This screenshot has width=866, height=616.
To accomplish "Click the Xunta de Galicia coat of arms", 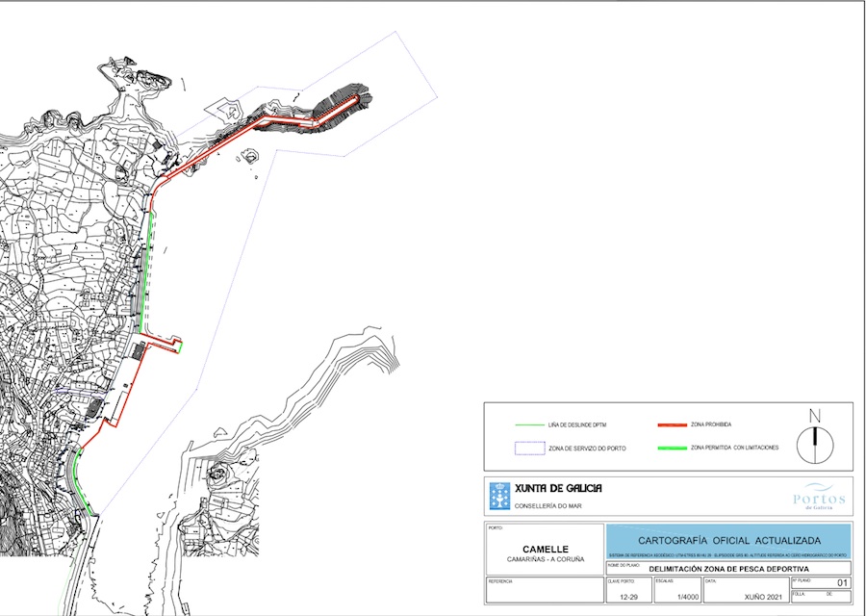I will click(x=500, y=495).
